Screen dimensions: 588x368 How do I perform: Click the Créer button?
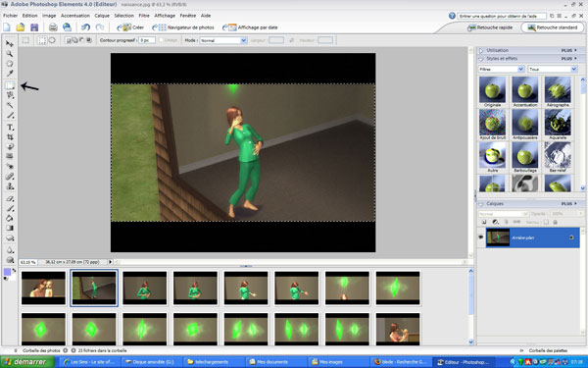(130, 27)
